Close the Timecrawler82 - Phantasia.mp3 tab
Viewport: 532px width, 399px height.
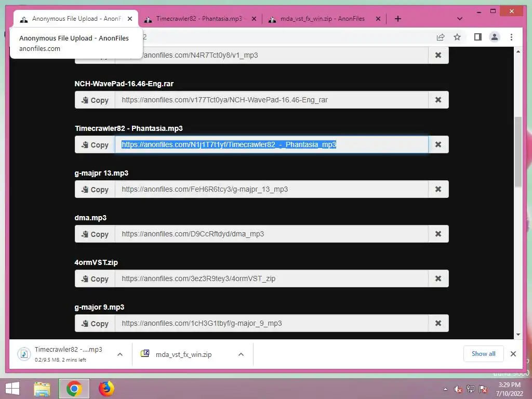tap(254, 19)
